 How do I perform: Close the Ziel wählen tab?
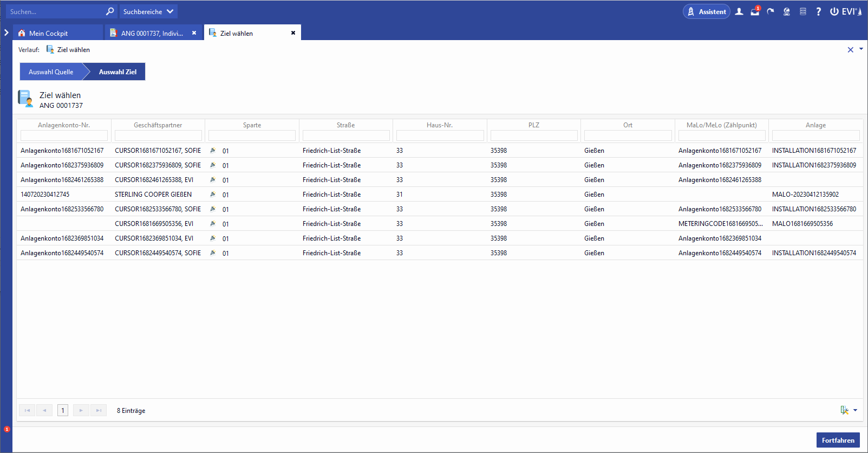coord(293,33)
